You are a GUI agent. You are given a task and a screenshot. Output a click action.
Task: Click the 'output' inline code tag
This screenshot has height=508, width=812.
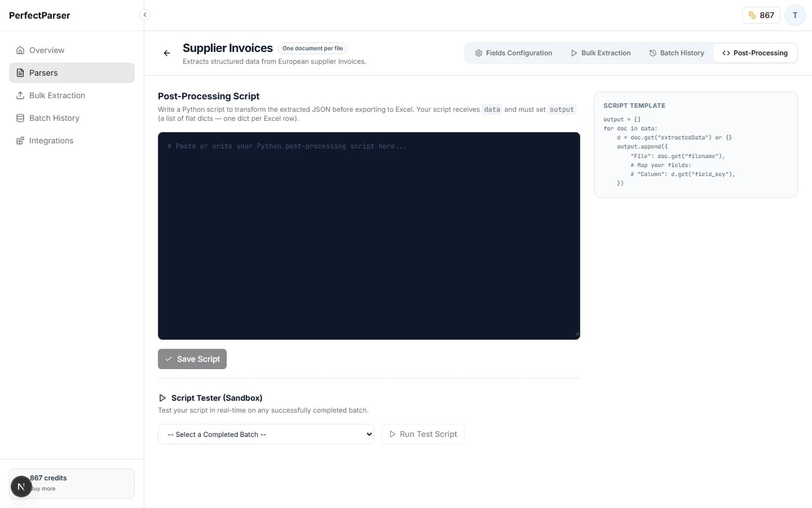pyautogui.click(x=562, y=110)
